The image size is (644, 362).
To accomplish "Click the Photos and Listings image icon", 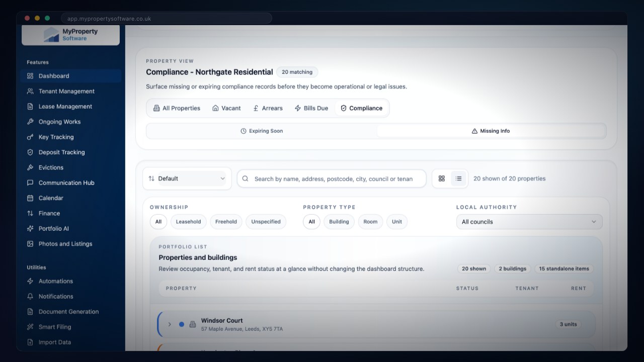I will pyautogui.click(x=30, y=244).
